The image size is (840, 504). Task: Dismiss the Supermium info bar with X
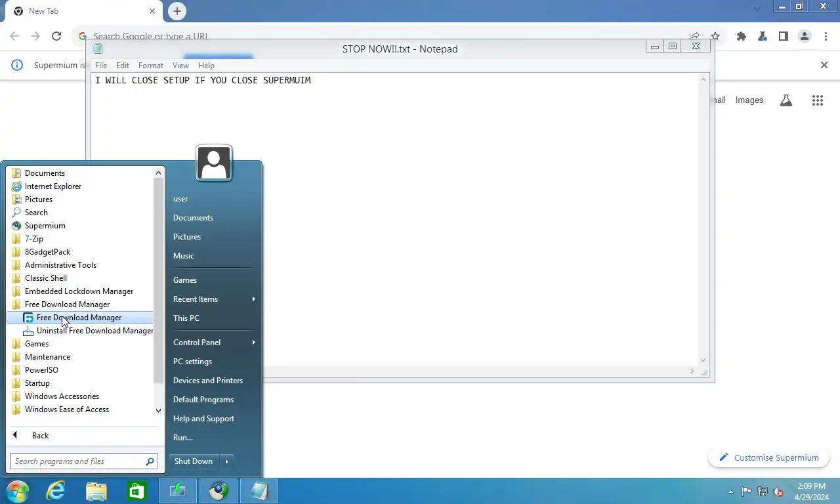[x=824, y=65]
